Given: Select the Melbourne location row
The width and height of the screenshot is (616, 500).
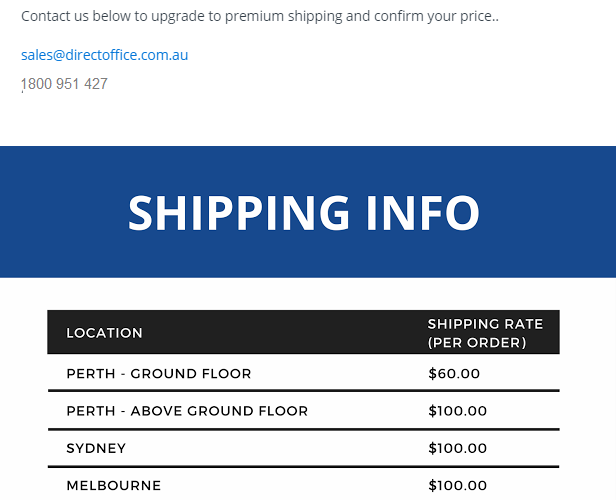Looking at the screenshot, I should pos(304,484).
